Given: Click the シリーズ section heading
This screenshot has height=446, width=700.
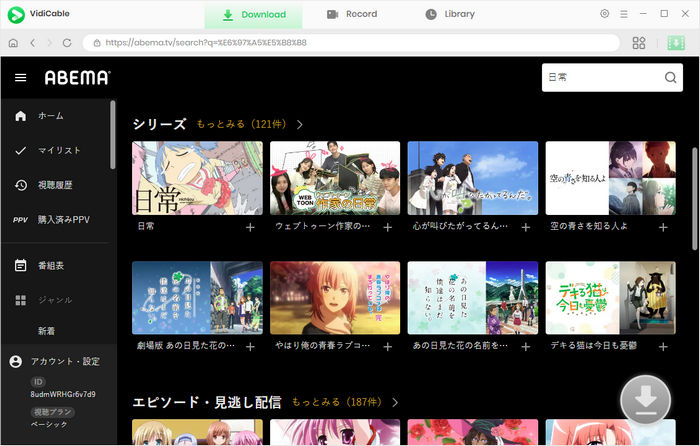Looking at the screenshot, I should (159, 124).
